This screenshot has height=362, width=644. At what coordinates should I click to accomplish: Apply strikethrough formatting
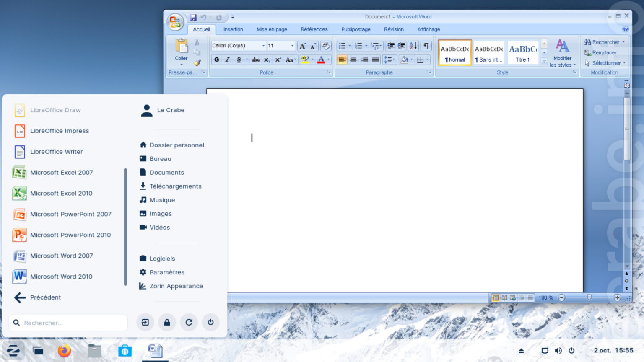click(x=255, y=59)
